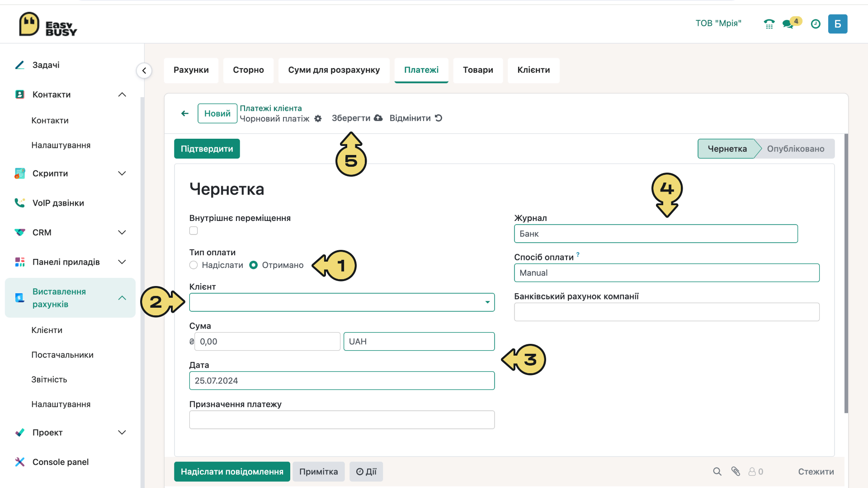Click the Задачі pencil icon in sidebar
This screenshot has height=488, width=868.
20,65
